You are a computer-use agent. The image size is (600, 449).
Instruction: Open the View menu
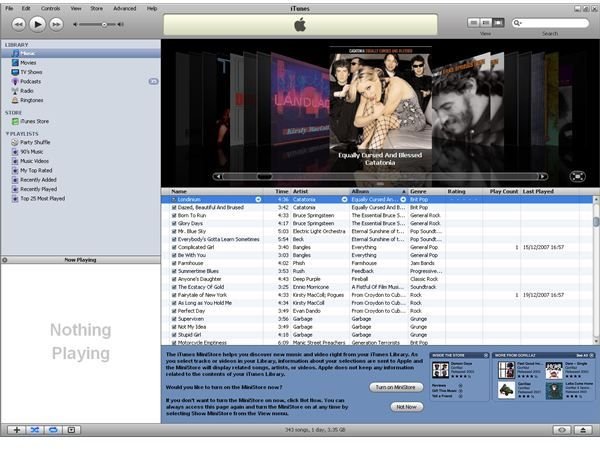coord(76,8)
